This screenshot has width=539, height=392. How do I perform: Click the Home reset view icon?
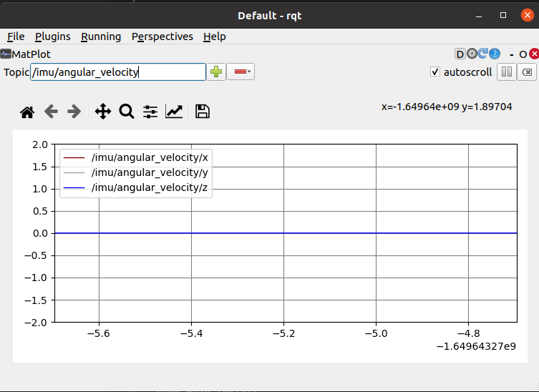(x=27, y=112)
